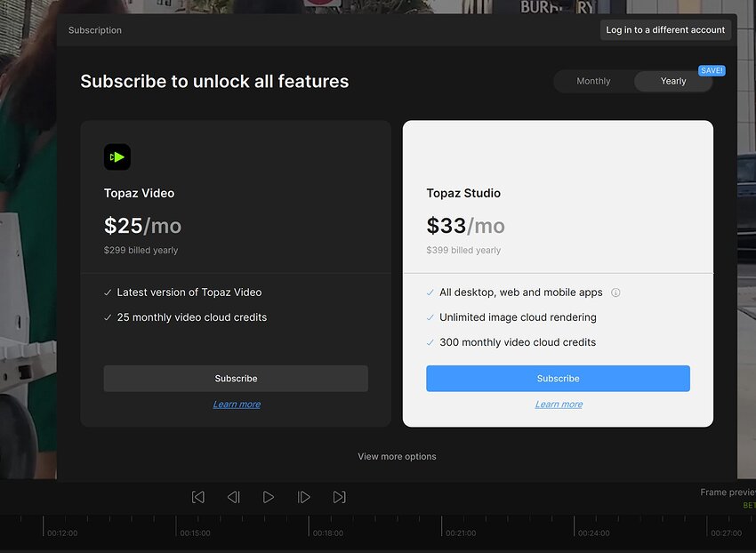Seek timeline to 00:18:00

point(328,533)
